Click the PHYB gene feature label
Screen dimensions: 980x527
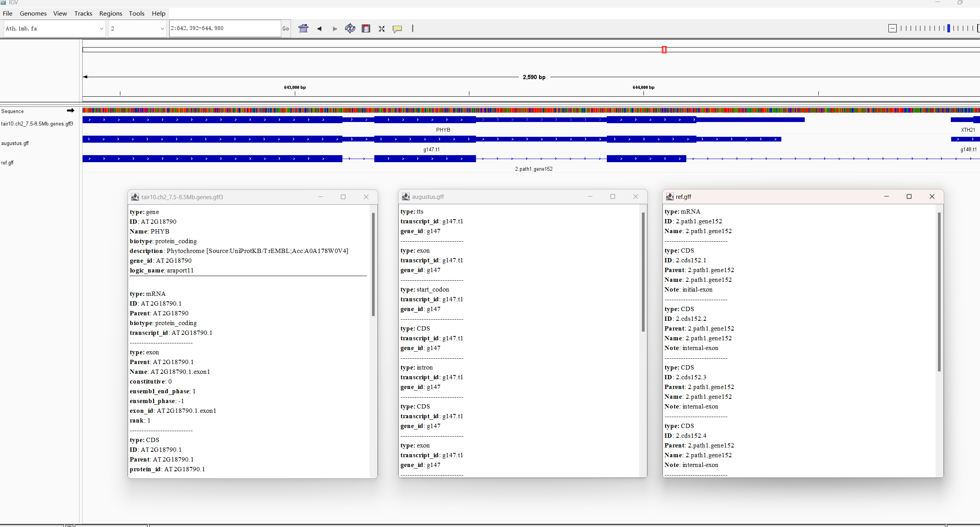[x=443, y=130]
